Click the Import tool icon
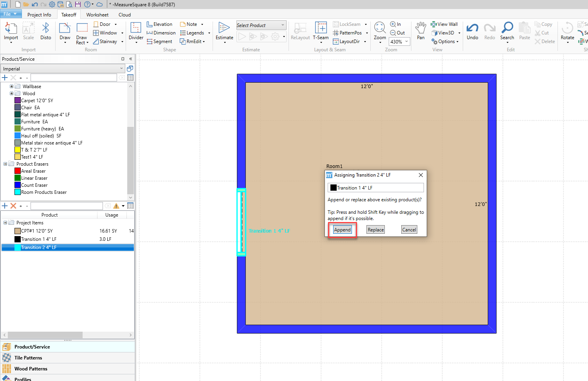 coord(11,29)
